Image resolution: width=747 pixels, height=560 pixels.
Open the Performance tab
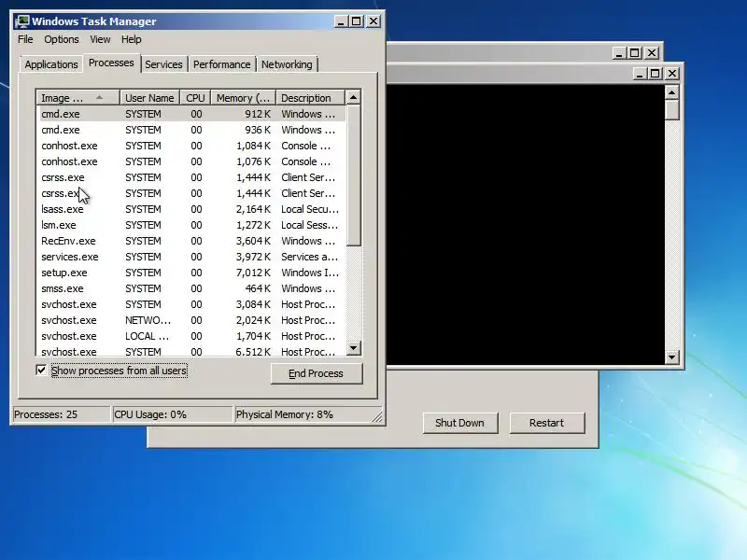[x=221, y=64]
